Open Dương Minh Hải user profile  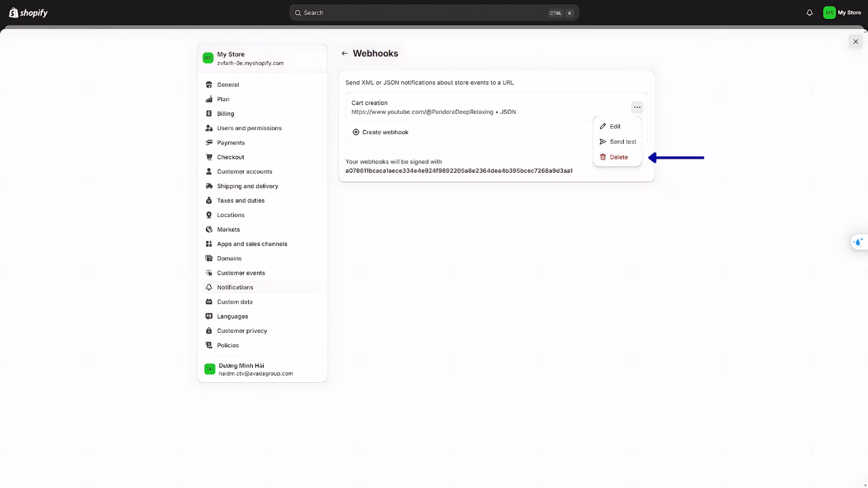pyautogui.click(x=262, y=369)
